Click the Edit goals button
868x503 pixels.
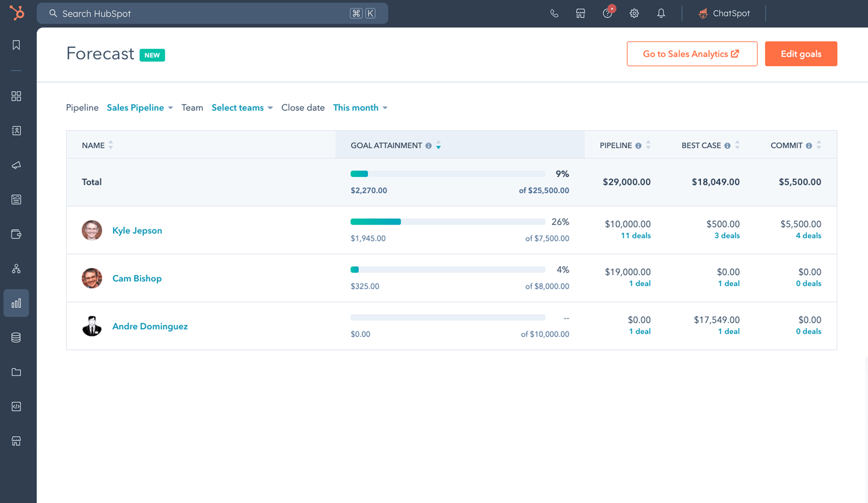tap(801, 54)
